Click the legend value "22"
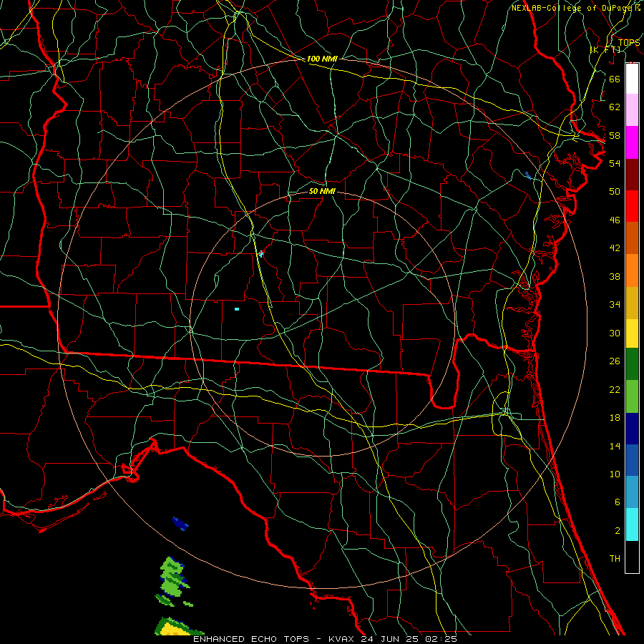The image size is (644, 644). point(615,389)
